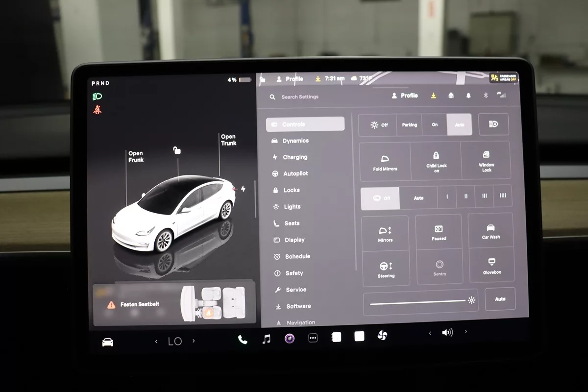
Task: Open the Charging settings menu
Action: pyautogui.click(x=295, y=157)
